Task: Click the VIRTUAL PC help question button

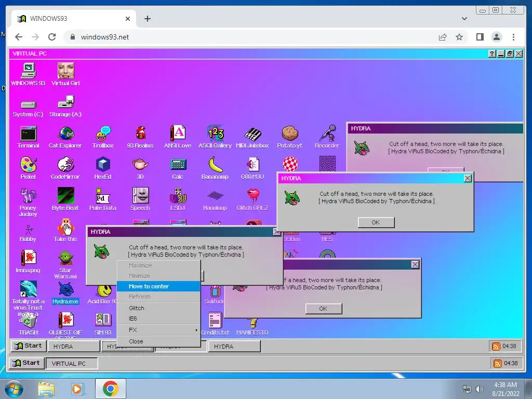Action: point(492,54)
